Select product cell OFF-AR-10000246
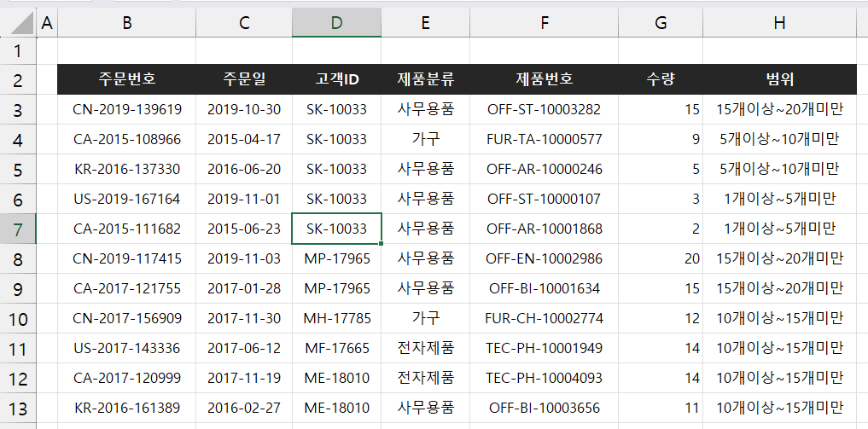This screenshot has height=429, width=868. point(545,169)
